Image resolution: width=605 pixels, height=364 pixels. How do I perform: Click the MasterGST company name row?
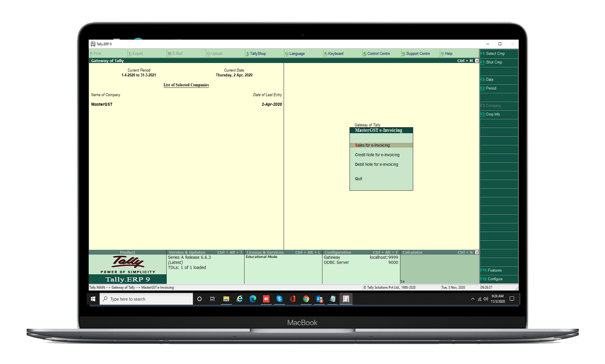(186, 105)
